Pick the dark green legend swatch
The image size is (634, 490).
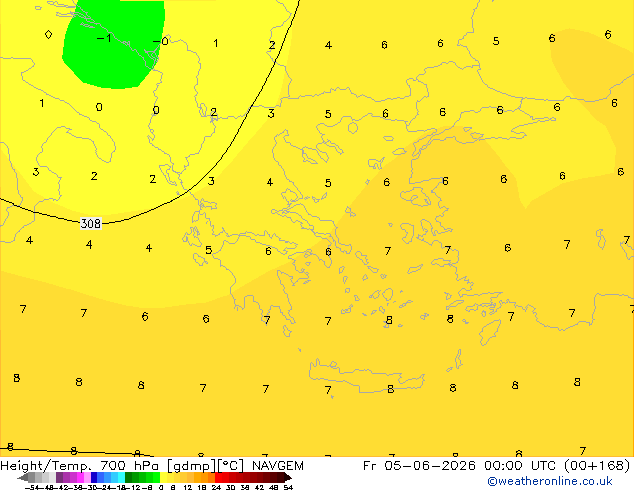[128, 477]
